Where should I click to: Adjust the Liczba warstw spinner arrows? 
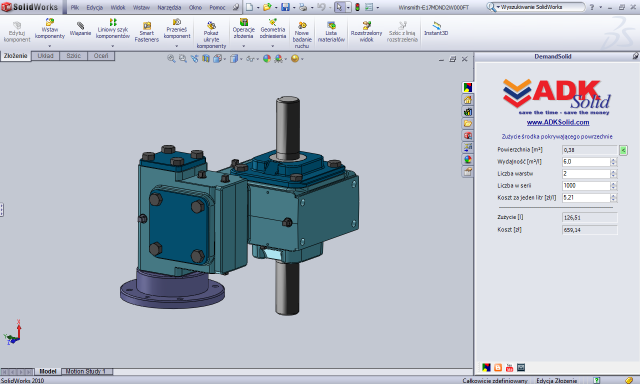pyautogui.click(x=613, y=174)
